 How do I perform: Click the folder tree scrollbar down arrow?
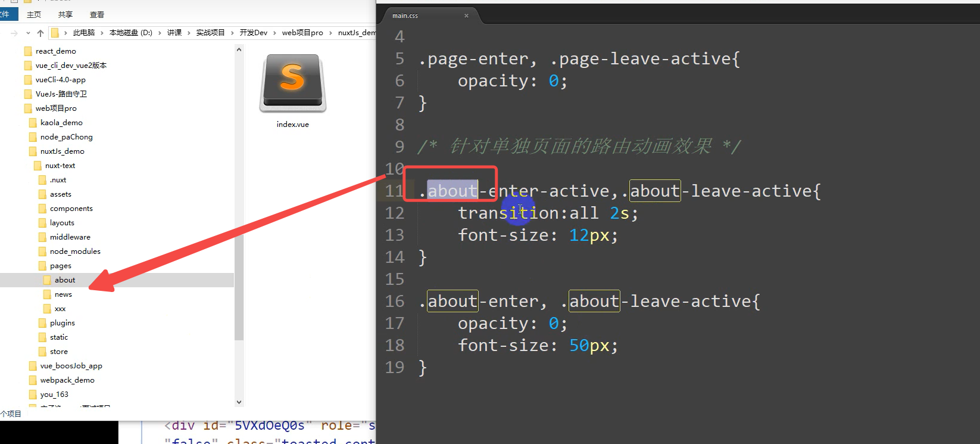(x=239, y=402)
